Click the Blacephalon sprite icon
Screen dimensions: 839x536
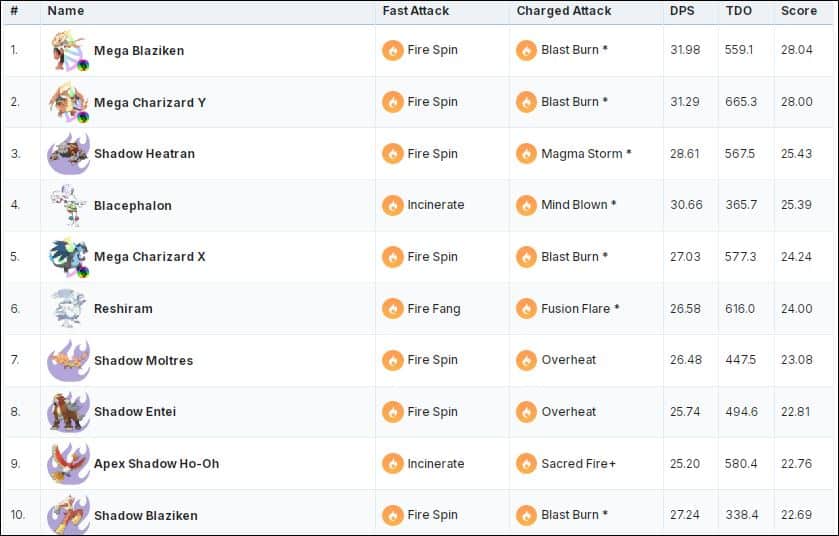pos(69,206)
